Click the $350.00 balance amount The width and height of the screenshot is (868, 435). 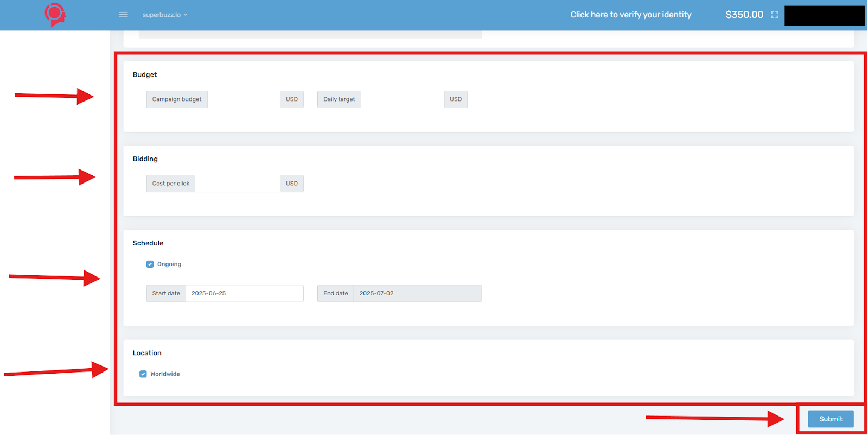coord(744,15)
